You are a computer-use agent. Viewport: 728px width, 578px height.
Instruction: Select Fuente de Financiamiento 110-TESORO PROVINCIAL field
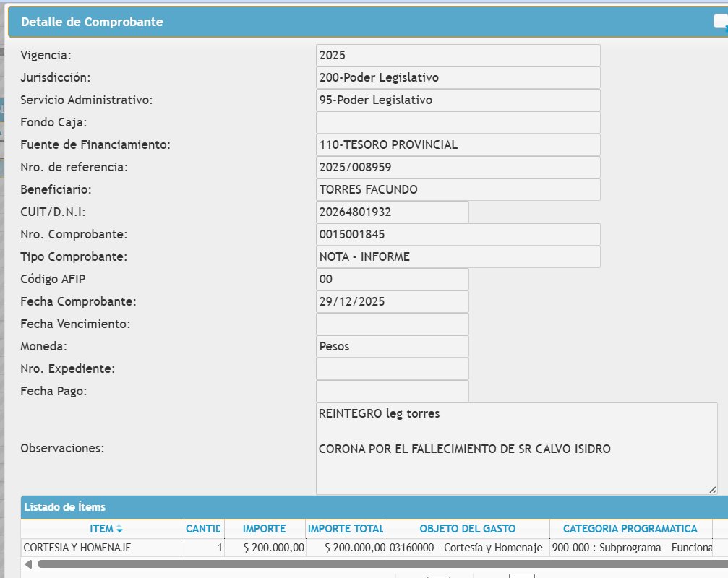coord(458,144)
